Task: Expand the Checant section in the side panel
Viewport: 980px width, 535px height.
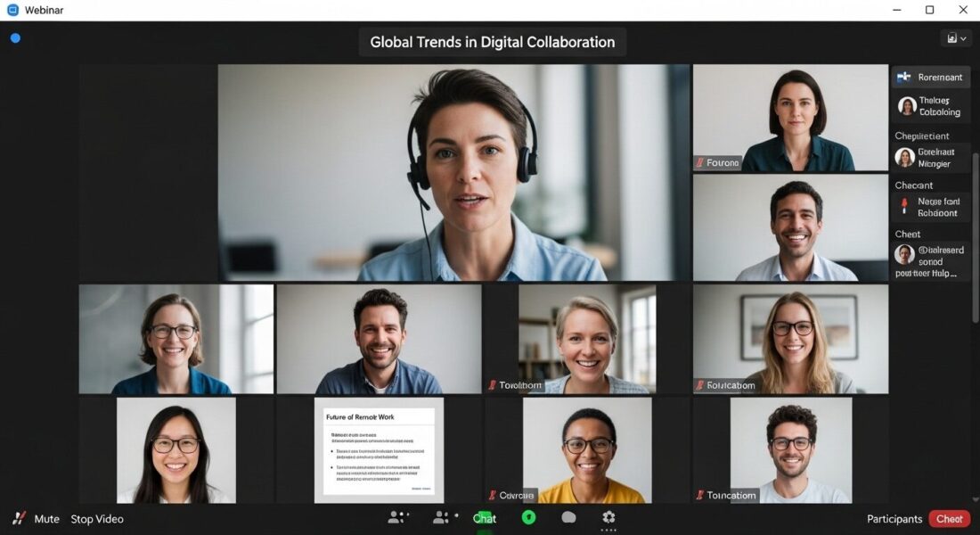Action: click(913, 185)
